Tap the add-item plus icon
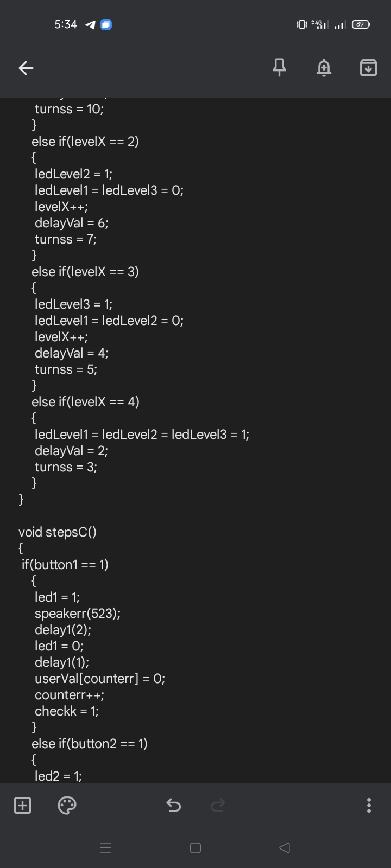The height and width of the screenshot is (868, 391). [x=23, y=806]
